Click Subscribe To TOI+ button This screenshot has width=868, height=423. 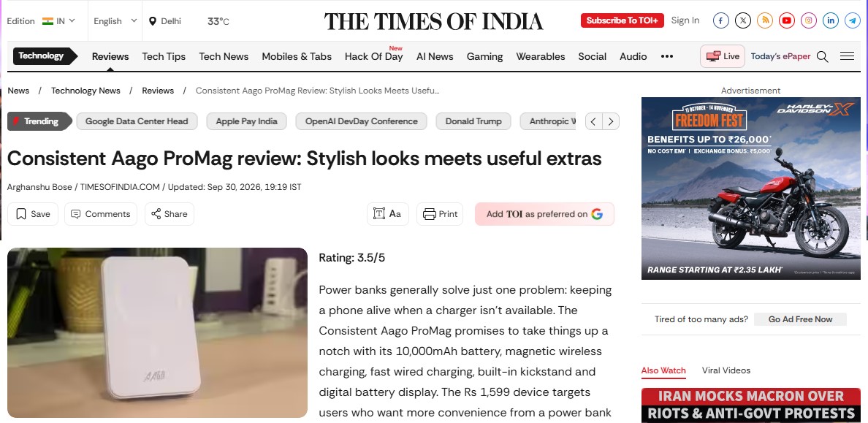(623, 20)
